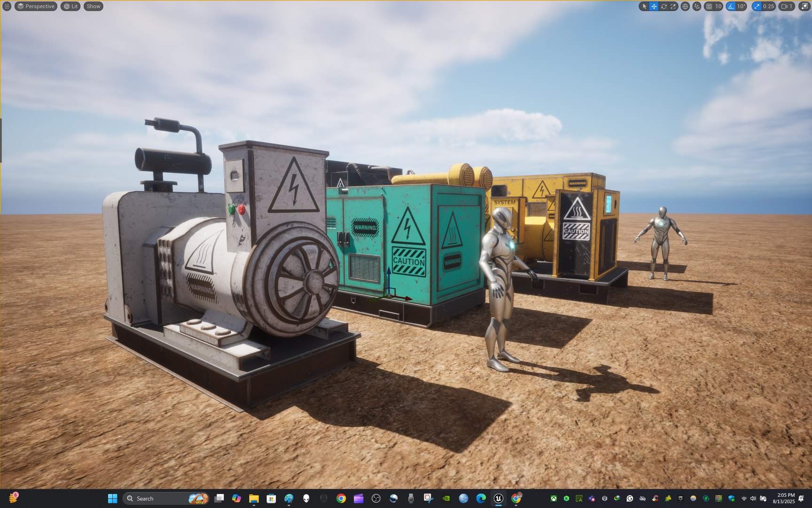Open the white Alienware alien-head app
The width and height of the screenshot is (812, 508).
click(306, 499)
